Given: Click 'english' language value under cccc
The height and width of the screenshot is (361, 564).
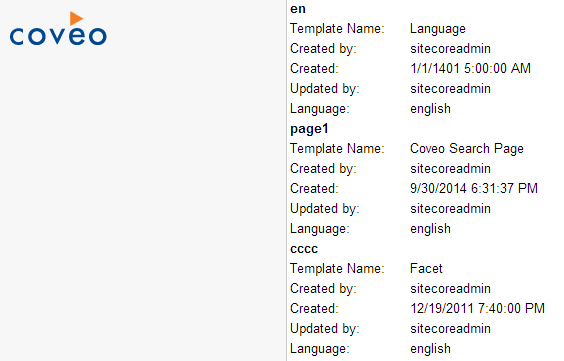Looking at the screenshot, I should click(x=431, y=349).
